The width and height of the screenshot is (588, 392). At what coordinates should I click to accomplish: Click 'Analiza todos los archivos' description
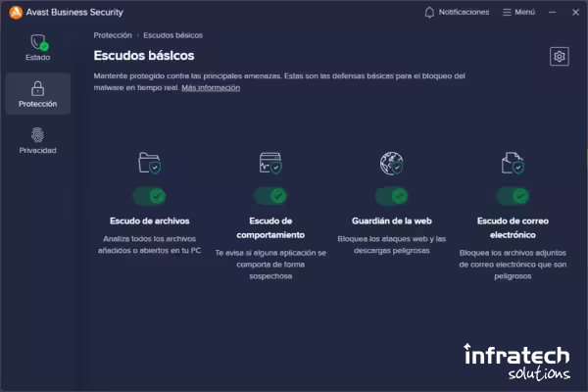click(150, 245)
